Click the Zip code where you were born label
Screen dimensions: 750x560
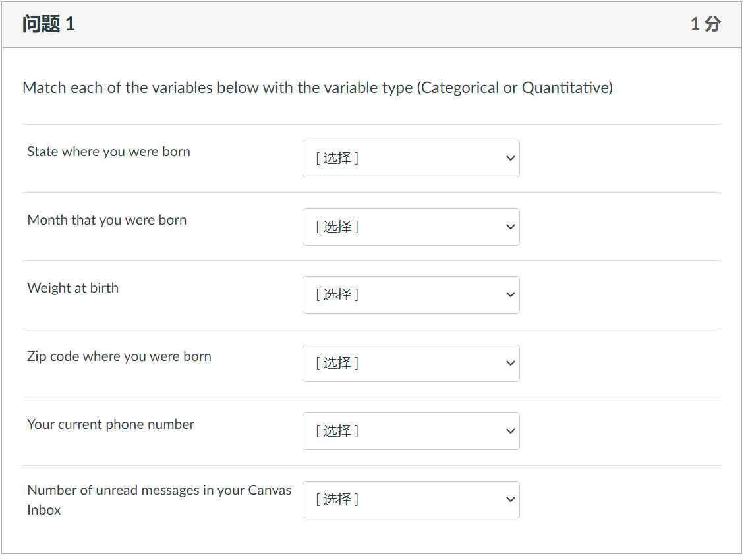[x=119, y=357]
